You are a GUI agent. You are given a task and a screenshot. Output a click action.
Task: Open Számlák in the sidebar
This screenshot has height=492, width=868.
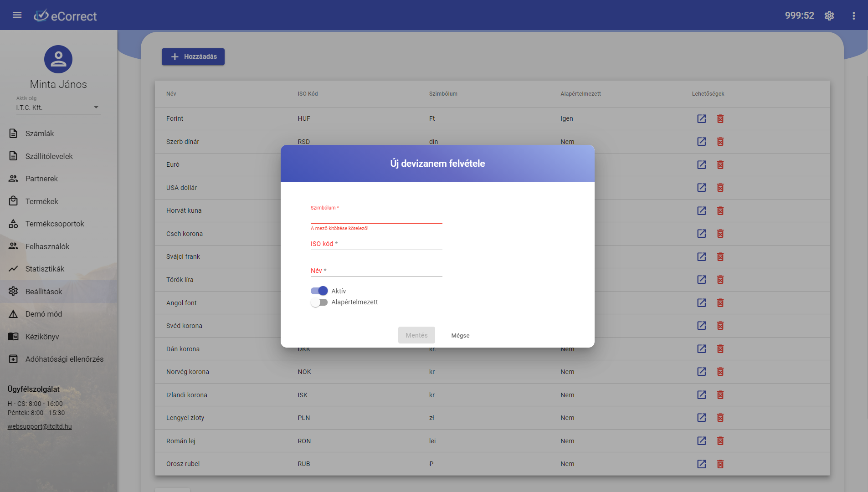(x=58, y=133)
